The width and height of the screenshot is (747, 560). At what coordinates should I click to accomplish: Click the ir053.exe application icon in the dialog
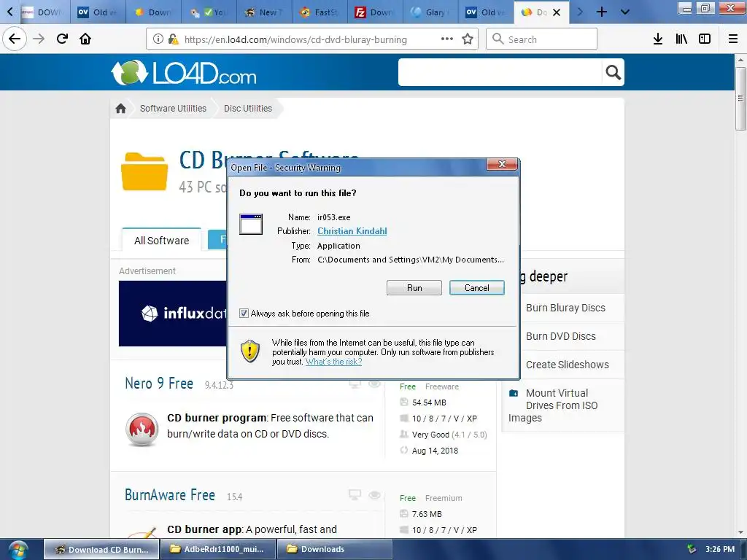coord(251,225)
